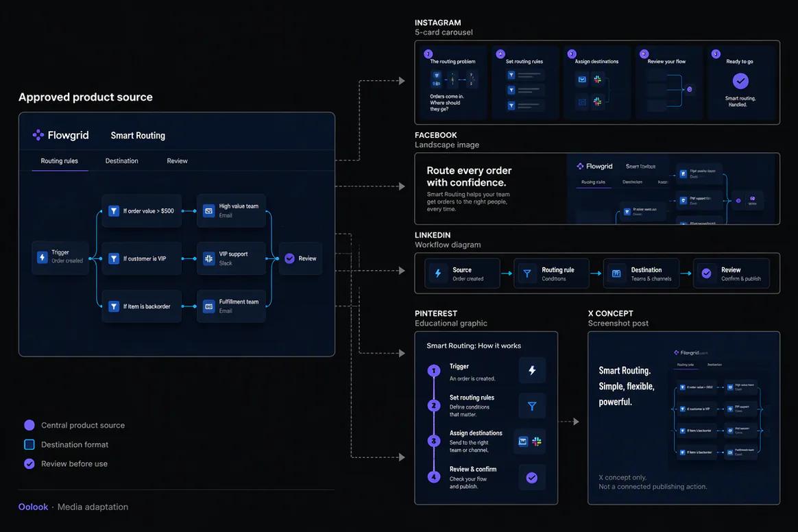This screenshot has height=532, width=798.
Task: Click the LinkedIn Routing rule funnel icon
Action: tap(527, 274)
